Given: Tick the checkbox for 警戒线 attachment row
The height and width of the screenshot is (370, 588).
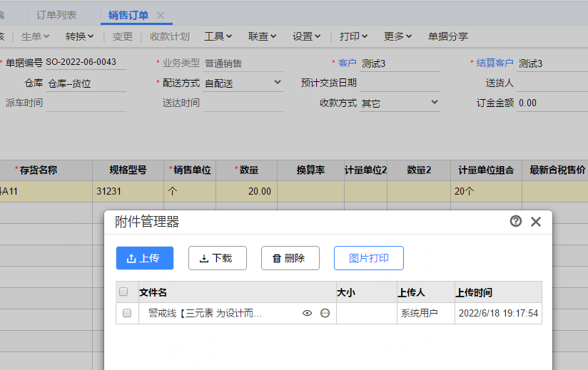Looking at the screenshot, I should pyautogui.click(x=127, y=313).
